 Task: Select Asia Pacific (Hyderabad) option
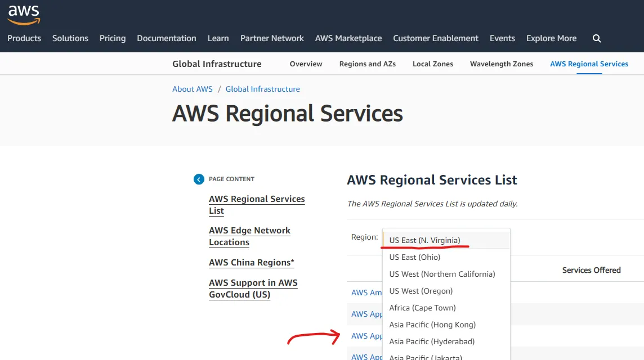coord(446,341)
